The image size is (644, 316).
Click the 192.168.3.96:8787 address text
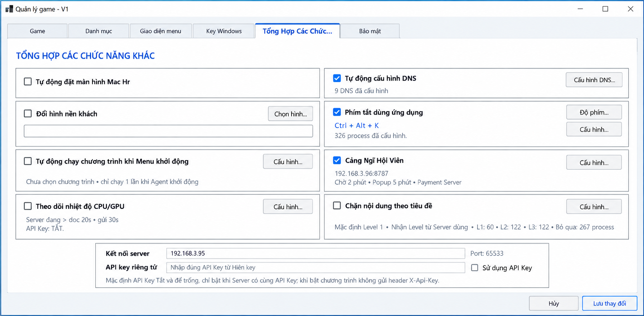point(361,173)
